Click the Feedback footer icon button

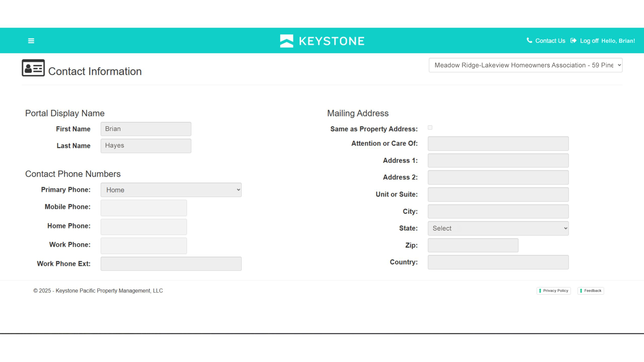coord(590,291)
